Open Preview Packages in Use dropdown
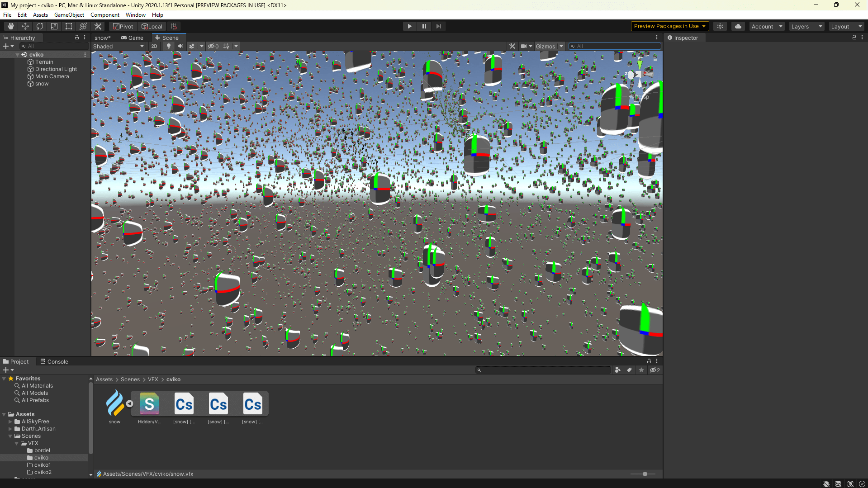 coord(670,26)
